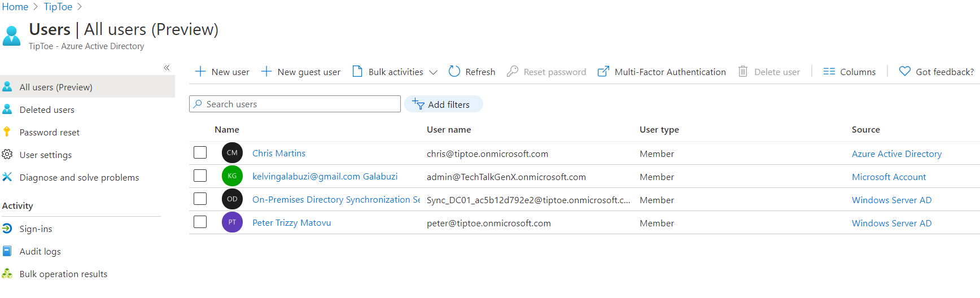980x298 pixels.
Task: Open Chris Martins user profile
Action: tap(279, 153)
